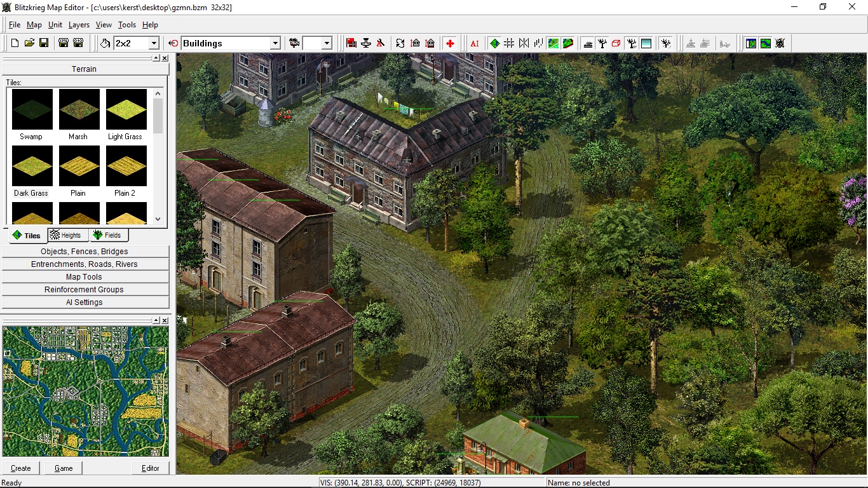Click the New map icon
This screenshot has height=488, width=868.
pos(15,43)
